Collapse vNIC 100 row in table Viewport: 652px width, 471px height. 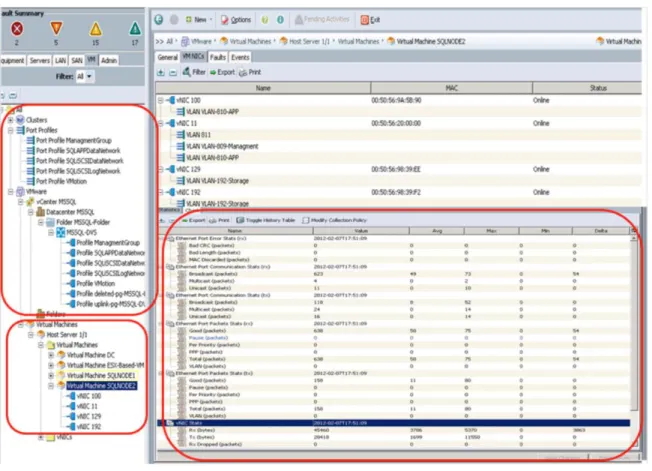point(161,100)
